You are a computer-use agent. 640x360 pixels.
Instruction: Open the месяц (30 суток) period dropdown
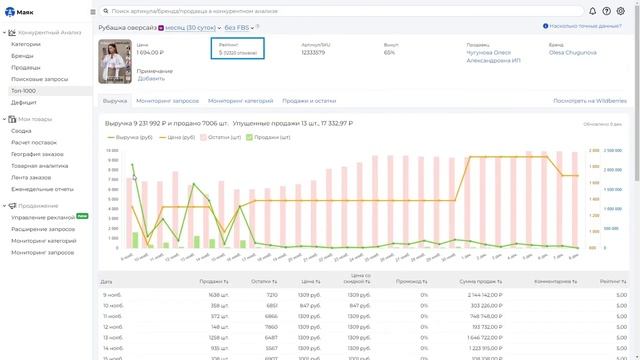coord(193,28)
